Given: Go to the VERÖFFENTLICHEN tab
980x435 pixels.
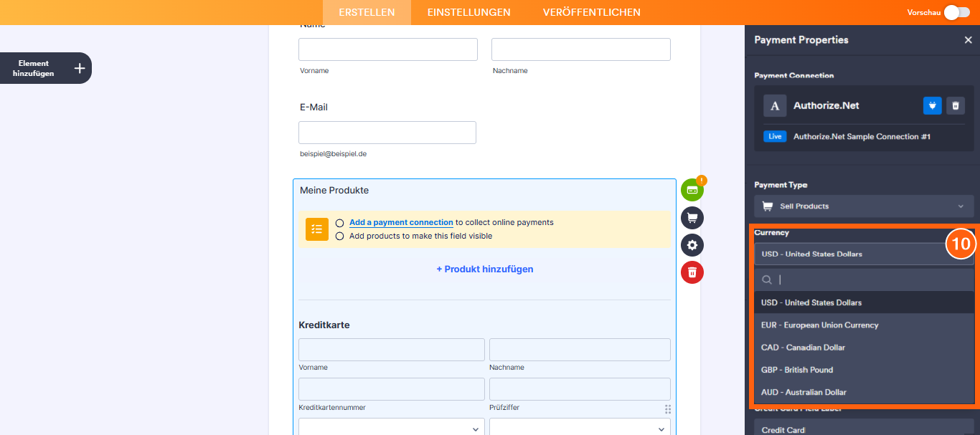Looking at the screenshot, I should [592, 12].
